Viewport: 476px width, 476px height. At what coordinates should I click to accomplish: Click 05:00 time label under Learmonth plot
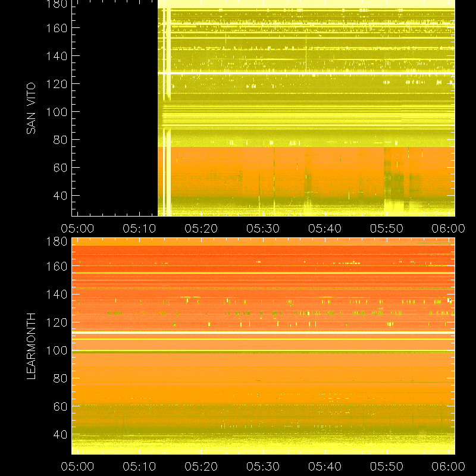77,466
